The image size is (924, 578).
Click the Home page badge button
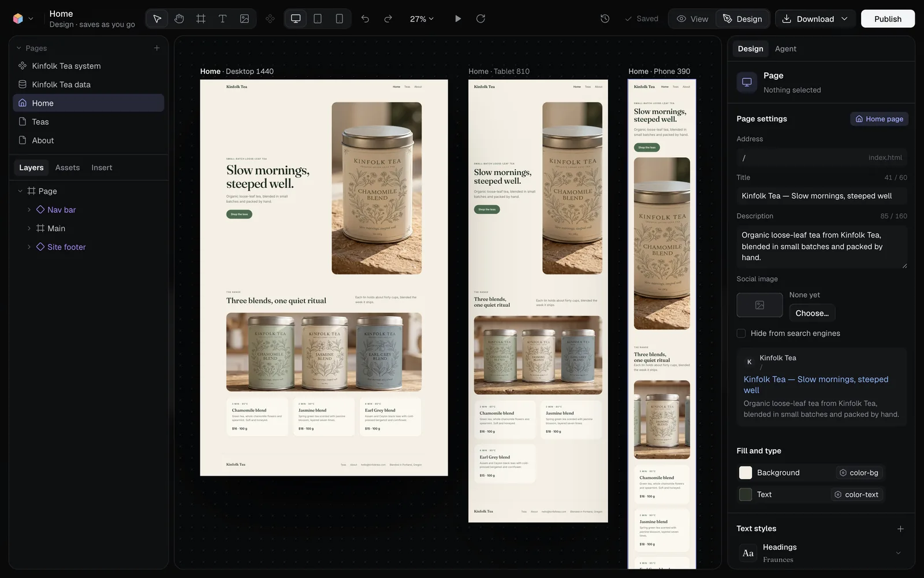click(879, 118)
